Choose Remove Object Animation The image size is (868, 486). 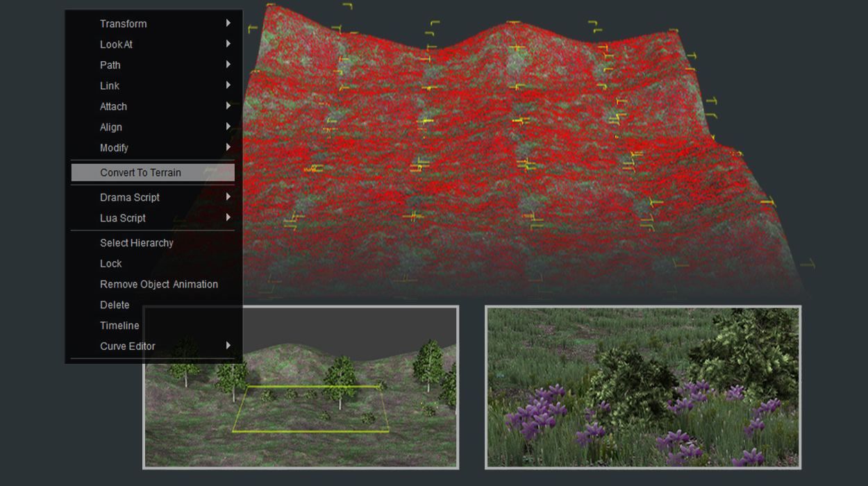tap(153, 285)
